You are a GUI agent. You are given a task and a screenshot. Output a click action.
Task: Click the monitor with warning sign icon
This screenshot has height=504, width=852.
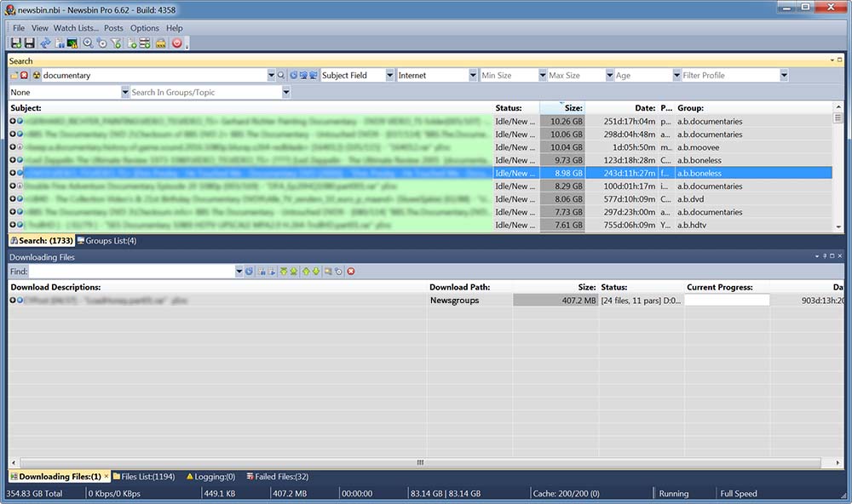(72, 43)
